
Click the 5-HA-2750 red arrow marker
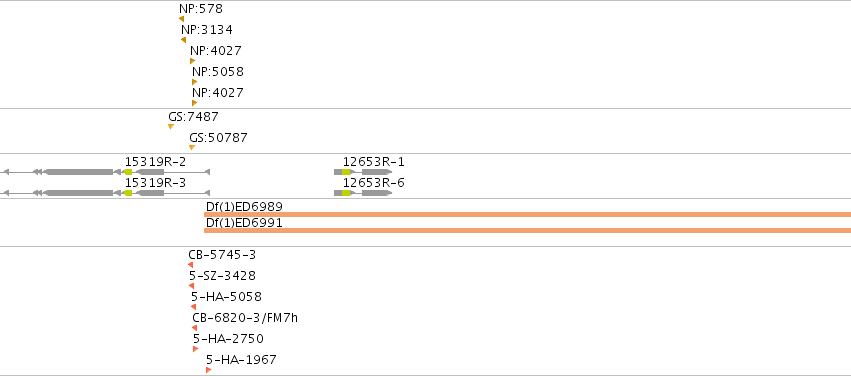pyautogui.click(x=195, y=349)
